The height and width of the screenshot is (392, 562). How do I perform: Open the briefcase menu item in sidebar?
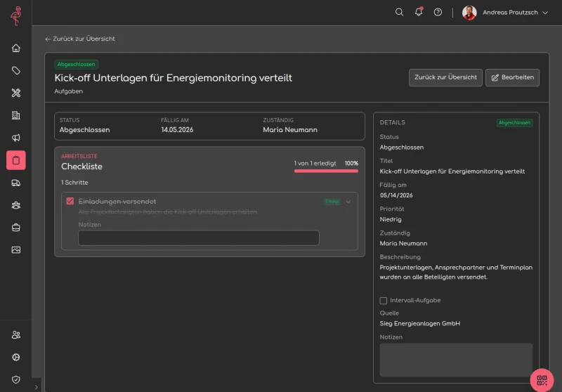(15, 228)
